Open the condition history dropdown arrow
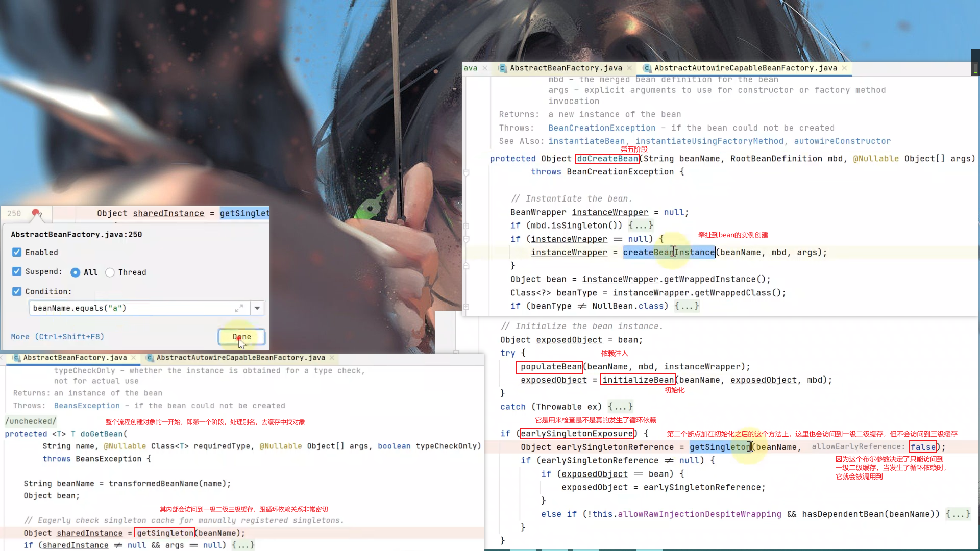This screenshot has height=551, width=980. coord(257,308)
